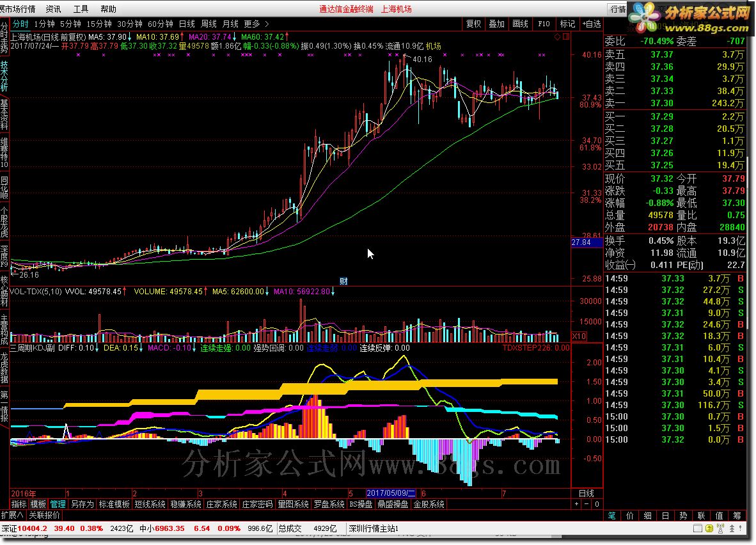Select the 联 linked tab
Viewport: 756px width, 545px height.
coord(701,516)
